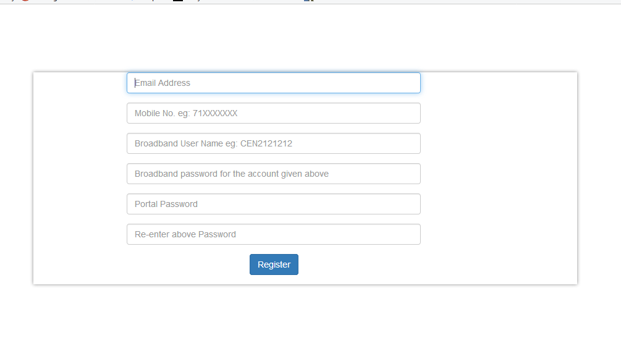Screen dimensions: 621x364
Task: Activate the last password text box
Action: 273,234
